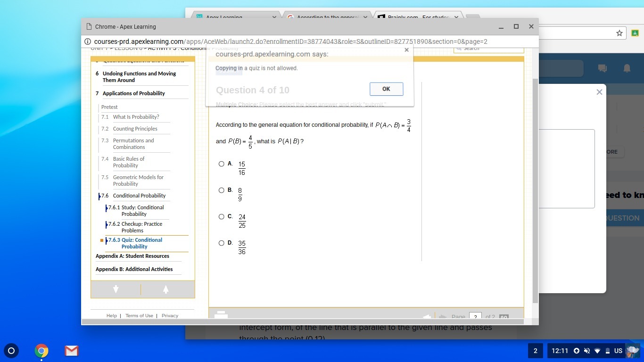Select answer C, 24/25

point(222,217)
